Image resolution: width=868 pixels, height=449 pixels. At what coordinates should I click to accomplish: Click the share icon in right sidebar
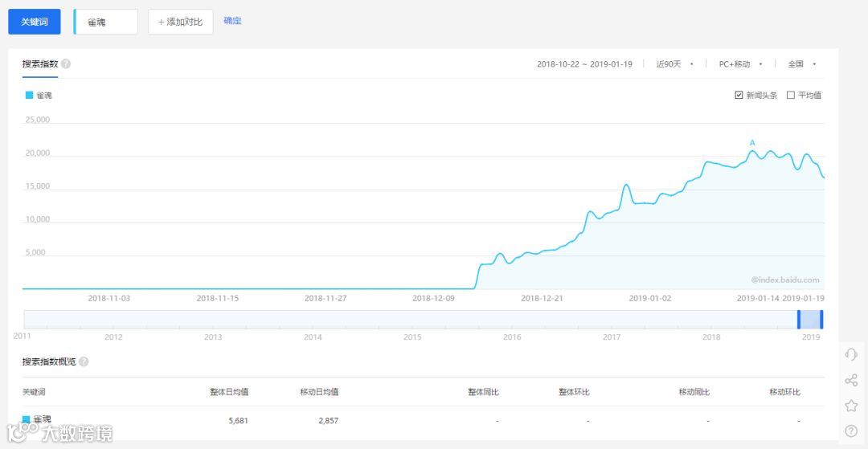851,380
